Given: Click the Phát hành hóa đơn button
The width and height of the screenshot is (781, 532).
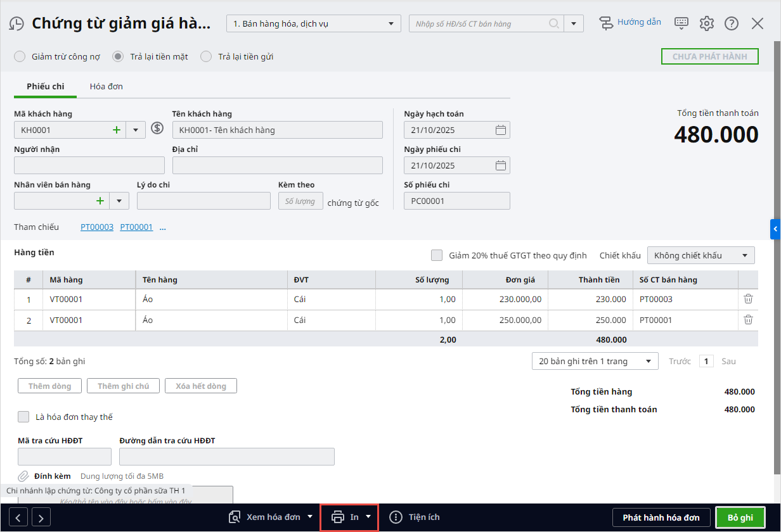Looking at the screenshot, I should pos(661,517).
